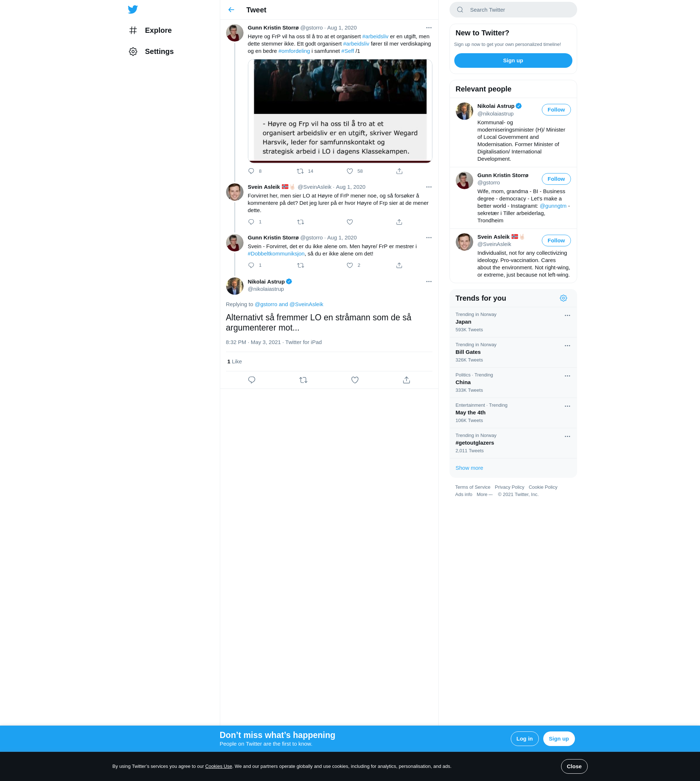
Task: Open the Bill Gates trending topic
Action: (513, 352)
